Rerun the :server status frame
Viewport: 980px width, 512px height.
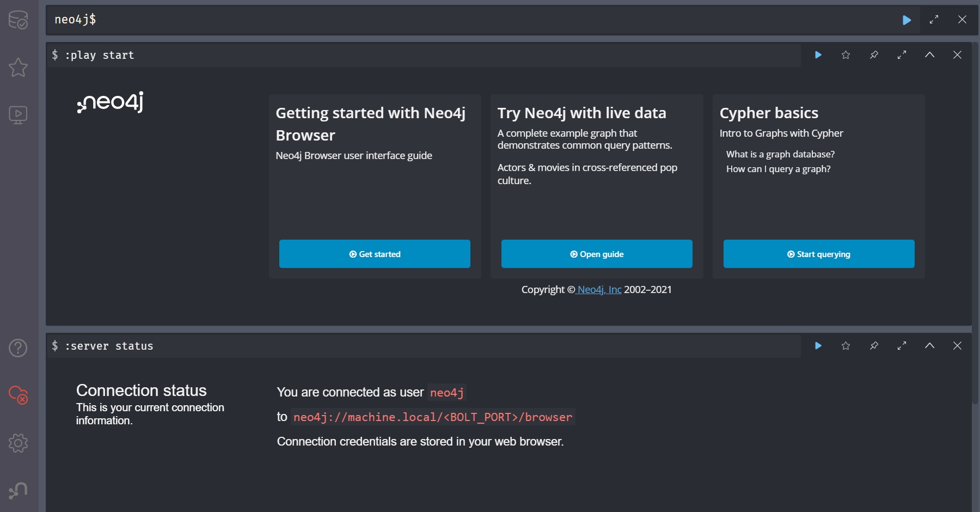[x=818, y=346]
